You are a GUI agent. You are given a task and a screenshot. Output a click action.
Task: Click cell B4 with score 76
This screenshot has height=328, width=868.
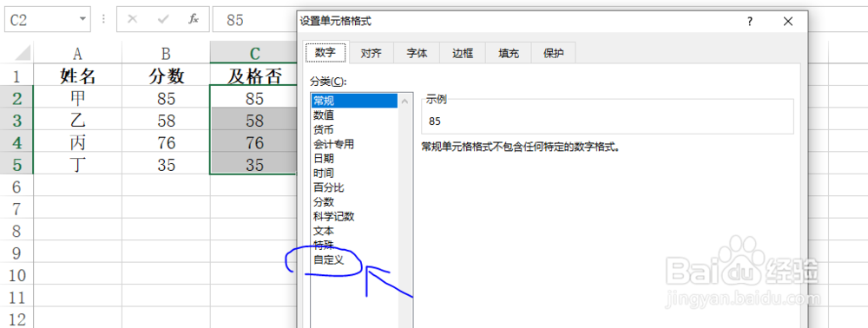coord(166,142)
